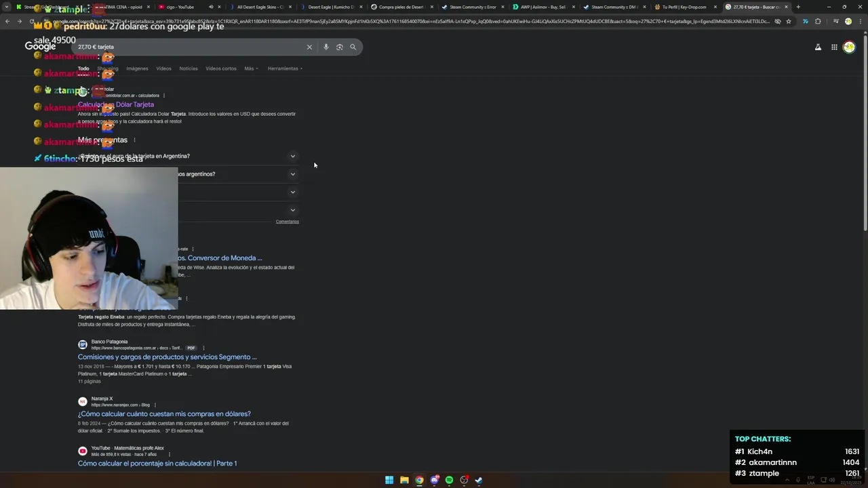The height and width of the screenshot is (488, 868).
Task: Open Steam from the taskbar
Action: 479,480
